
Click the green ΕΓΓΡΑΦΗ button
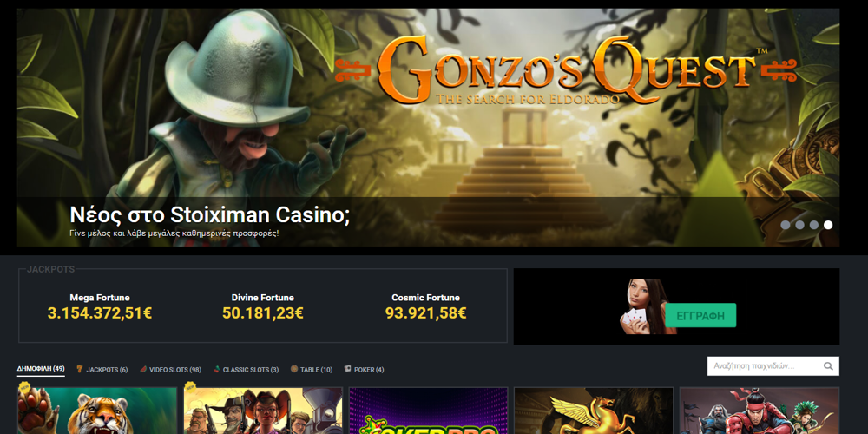(700, 316)
